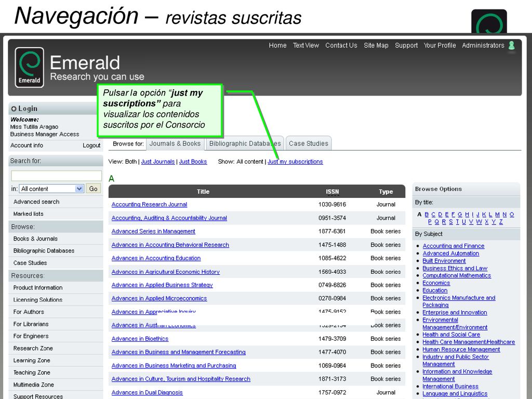Open Advances in Culture, Tourism and Hospitality Research
532x399 pixels.
(x=181, y=379)
